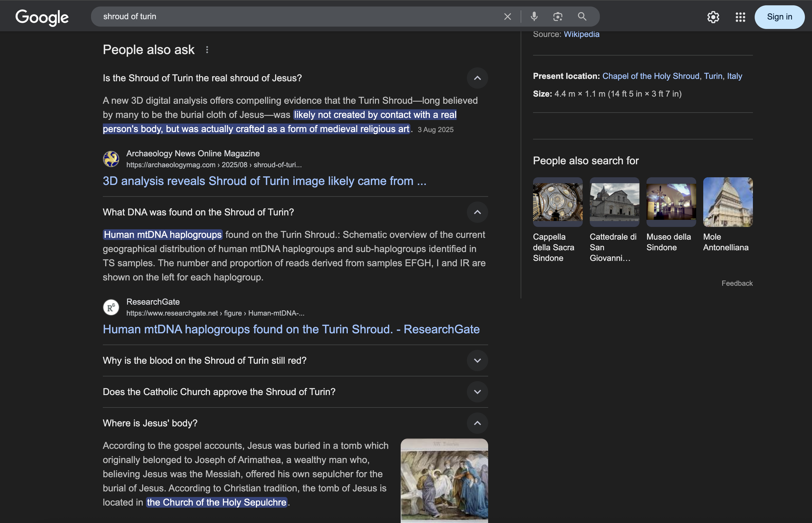Collapse the DNA on Shroud question
This screenshot has width=812, height=523.
tap(477, 212)
